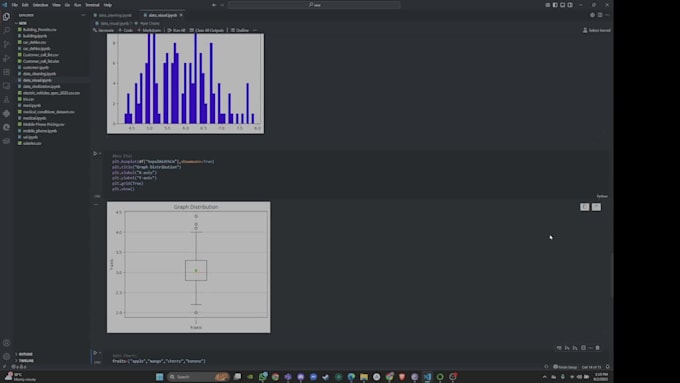Open the Explorer view in the activity bar
Viewport: 680px width, 383px height.
point(7,17)
